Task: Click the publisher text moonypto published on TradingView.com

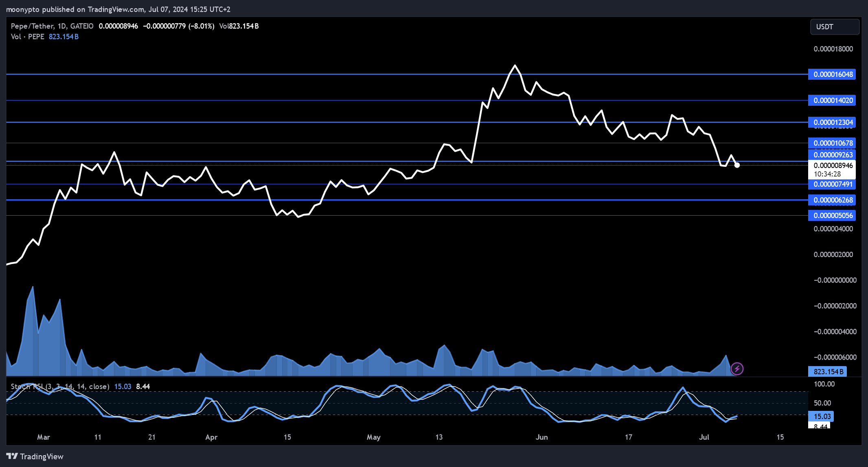Action: tap(75, 9)
